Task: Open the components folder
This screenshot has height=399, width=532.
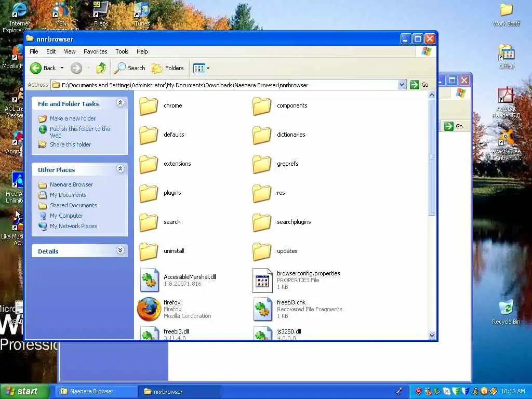Action: 280,106
